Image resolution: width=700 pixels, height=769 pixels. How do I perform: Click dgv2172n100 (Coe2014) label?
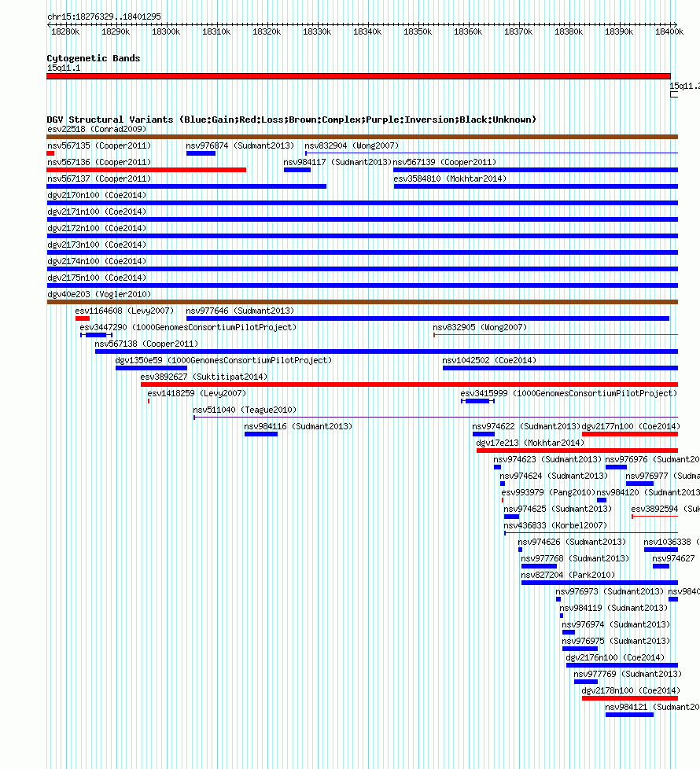tap(97, 229)
